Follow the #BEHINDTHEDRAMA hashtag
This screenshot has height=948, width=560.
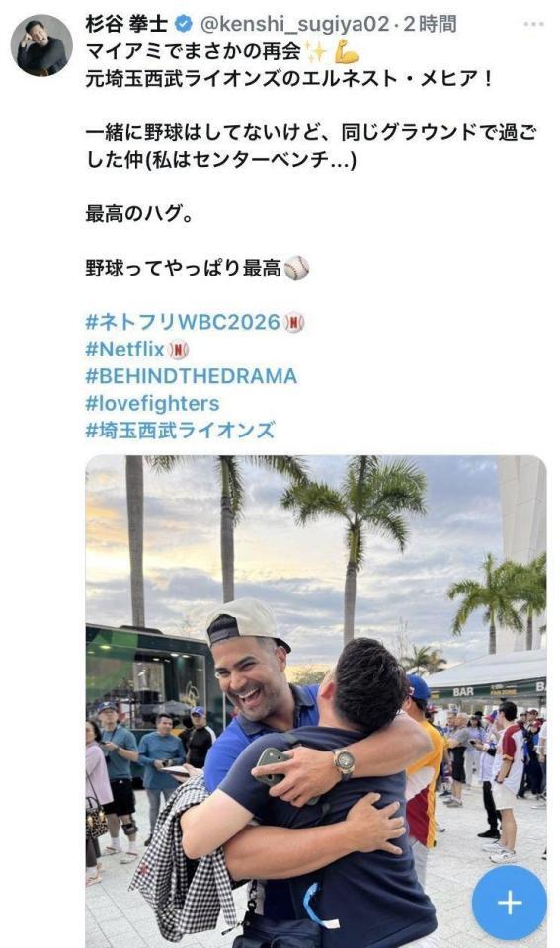191,376
